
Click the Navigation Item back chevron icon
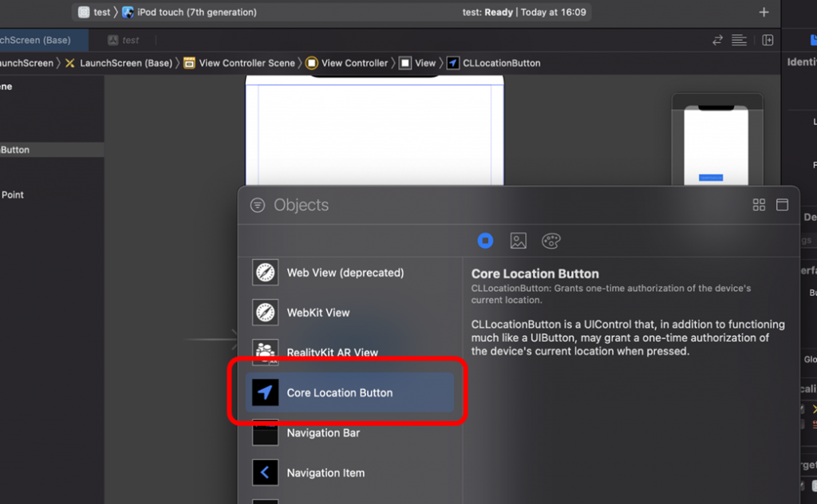265,473
